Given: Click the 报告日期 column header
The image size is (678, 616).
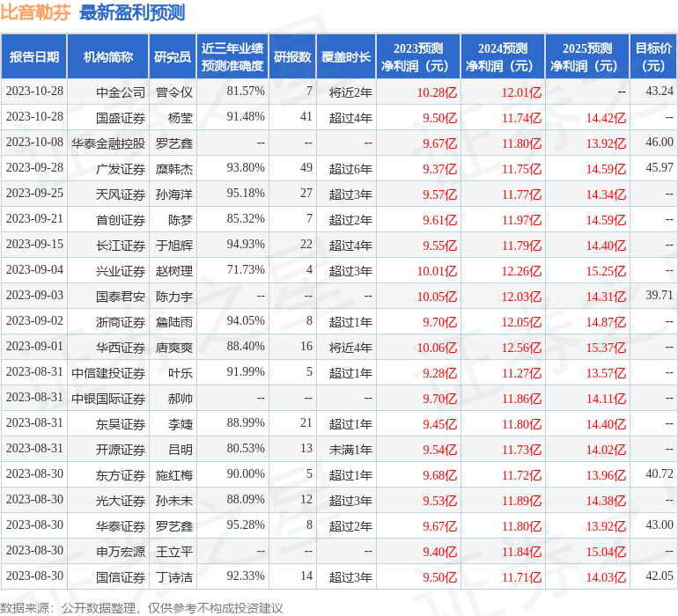Looking at the screenshot, I should point(33,56).
